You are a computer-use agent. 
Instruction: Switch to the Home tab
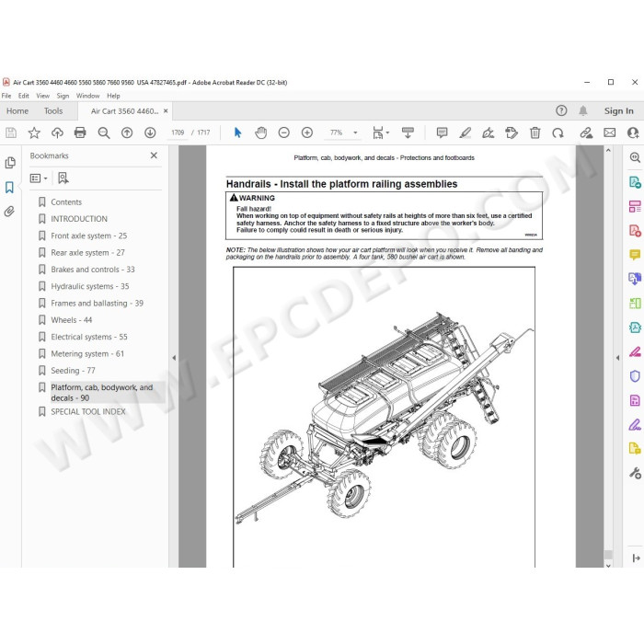17,111
